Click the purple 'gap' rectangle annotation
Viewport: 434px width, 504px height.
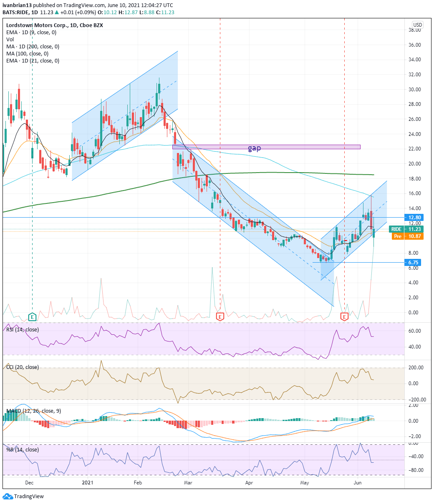266,147
